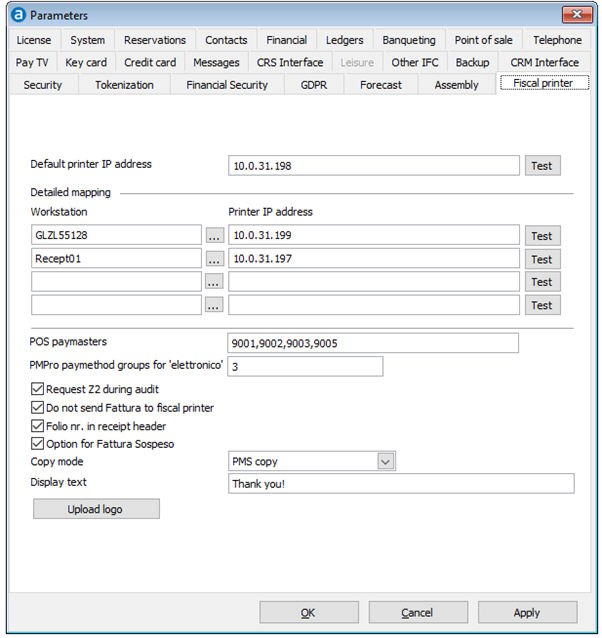Screen dimensions: 602x638
Task: Click third row printer IP address field
Action: click(x=373, y=282)
